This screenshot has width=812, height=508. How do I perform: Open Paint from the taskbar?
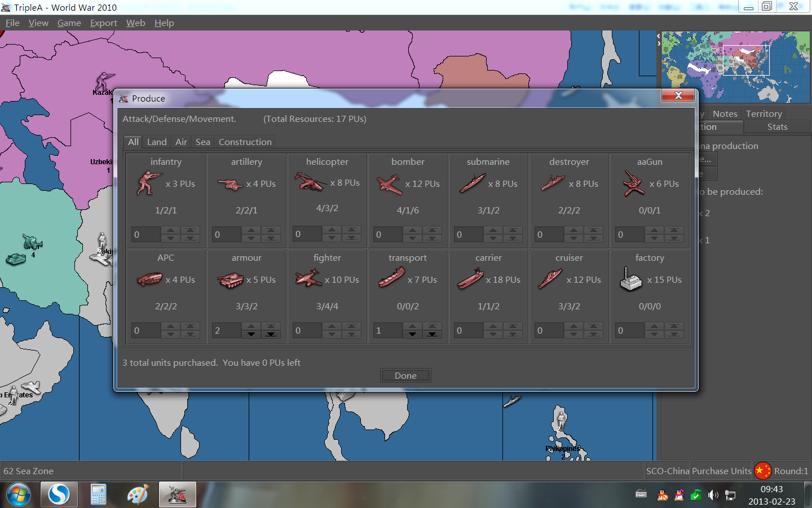138,495
